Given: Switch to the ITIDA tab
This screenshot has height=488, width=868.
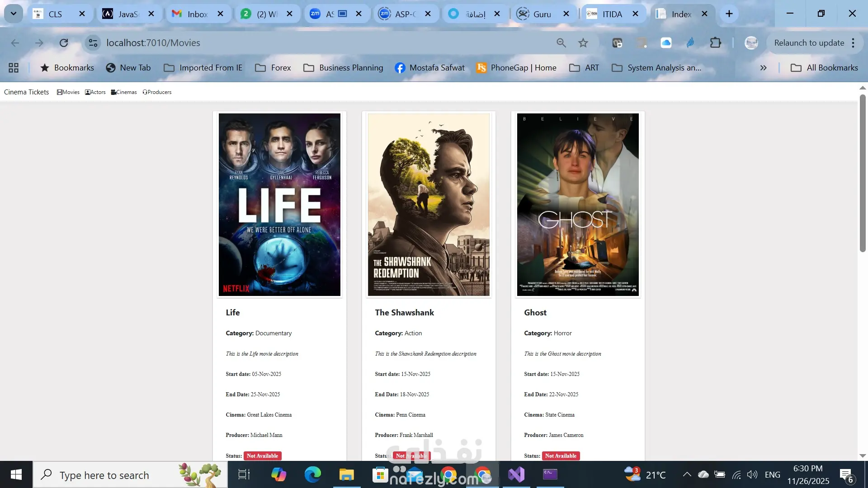Looking at the screenshot, I should 612,14.
